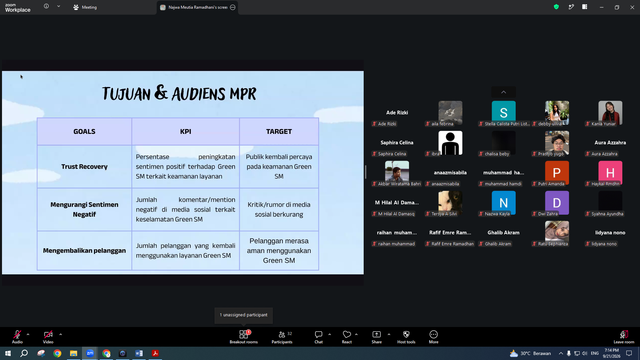This screenshot has width=640, height=360.
Task: Click Nazwa Kayla's blue N avatar
Action: pos(503,202)
